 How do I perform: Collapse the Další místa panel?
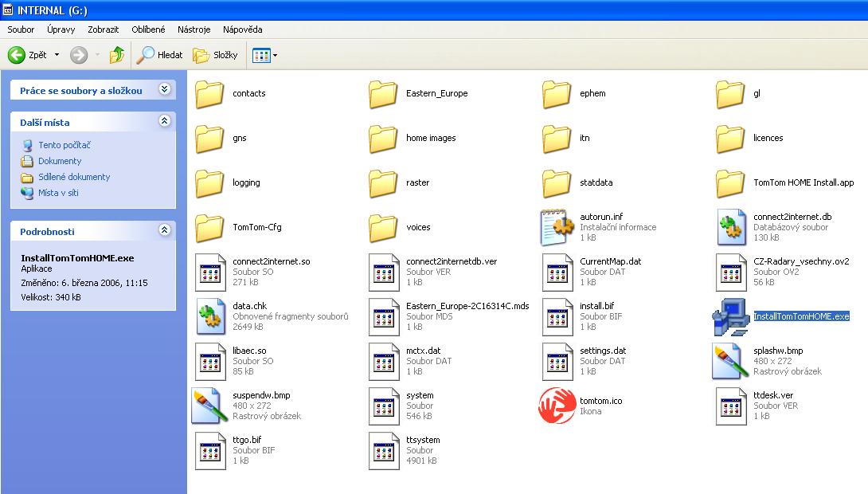click(164, 121)
